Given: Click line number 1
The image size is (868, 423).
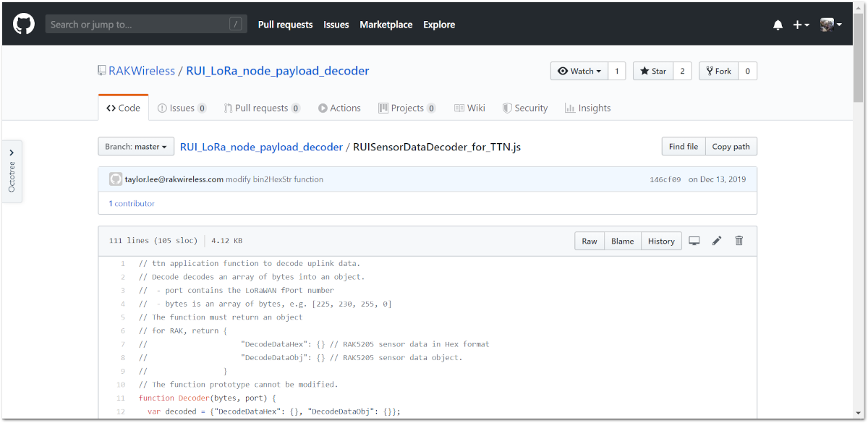Looking at the screenshot, I should click(122, 264).
